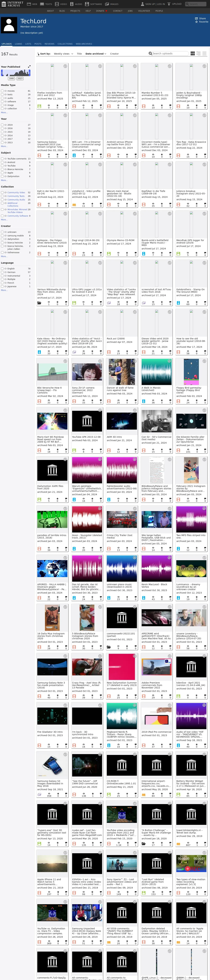Check the texts media type filter

(2, 94)
